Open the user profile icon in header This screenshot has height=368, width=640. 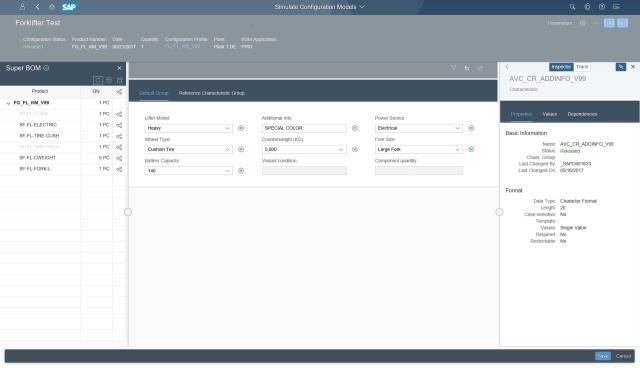click(22, 7)
